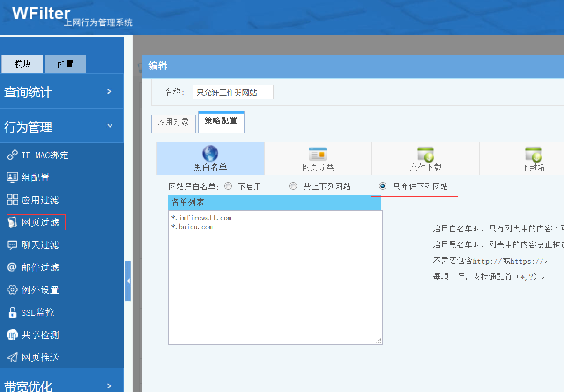Select the 禁止下列网站 radio option

(x=293, y=186)
